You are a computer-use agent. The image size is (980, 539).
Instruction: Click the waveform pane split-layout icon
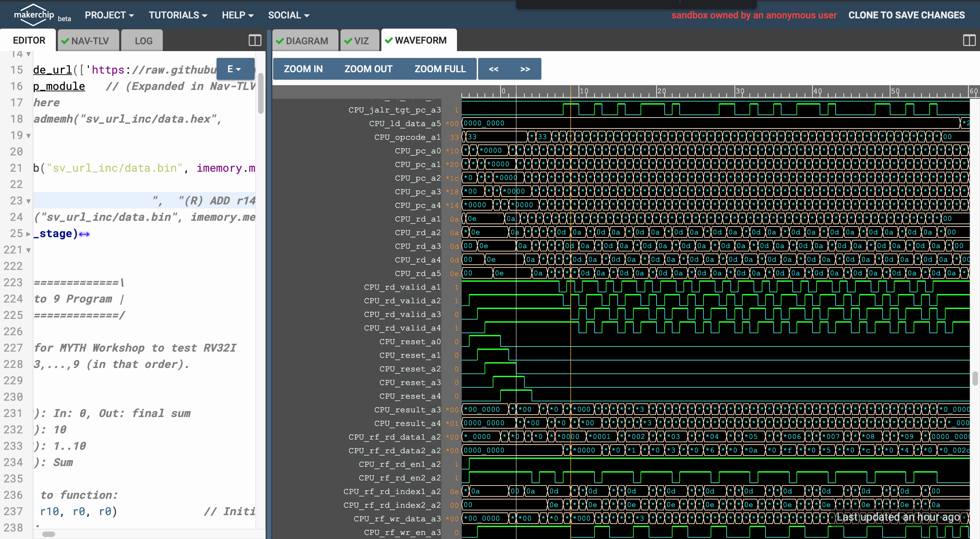[969, 40]
